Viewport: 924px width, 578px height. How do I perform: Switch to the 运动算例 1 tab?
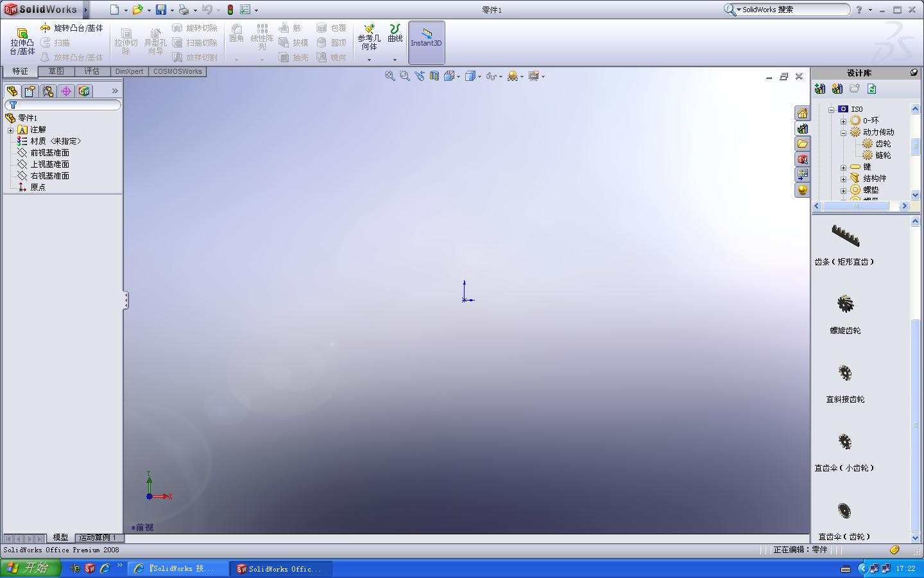coord(98,538)
